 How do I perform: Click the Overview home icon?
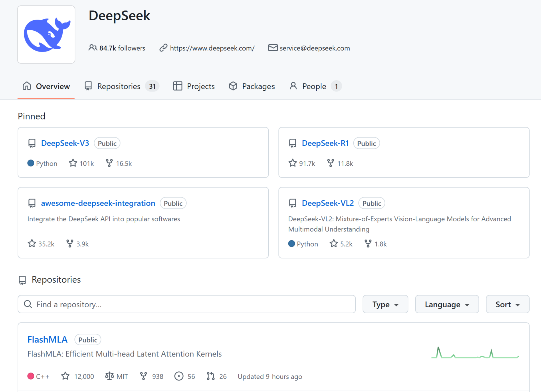(27, 86)
